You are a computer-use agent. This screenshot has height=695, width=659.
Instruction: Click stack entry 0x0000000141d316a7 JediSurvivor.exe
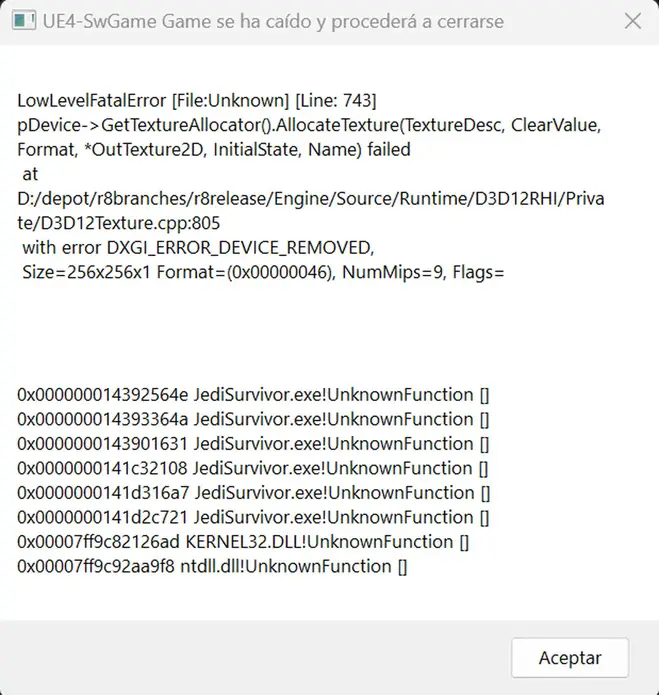click(x=253, y=493)
